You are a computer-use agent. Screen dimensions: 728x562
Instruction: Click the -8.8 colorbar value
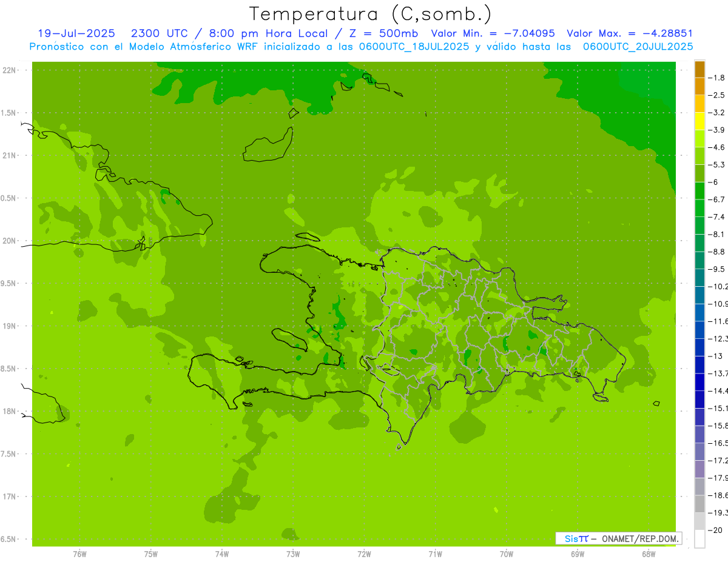[718, 252]
